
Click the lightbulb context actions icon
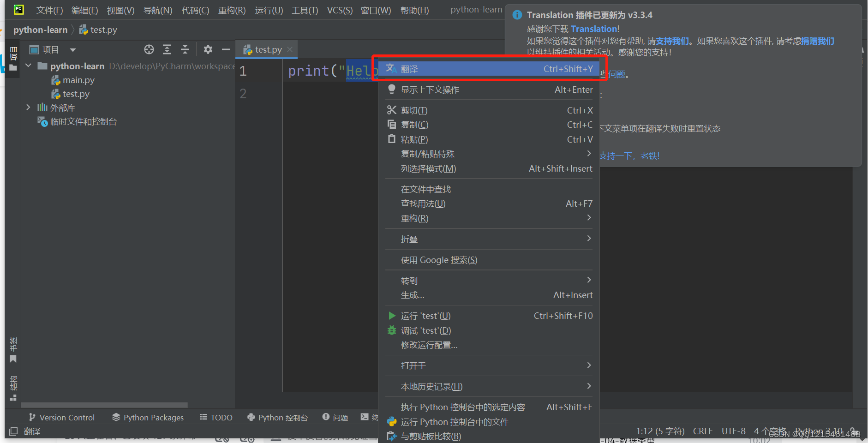pyautogui.click(x=392, y=89)
